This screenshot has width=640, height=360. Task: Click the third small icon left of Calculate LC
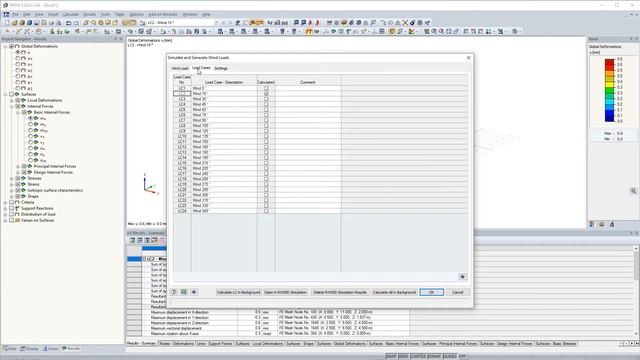point(194,292)
